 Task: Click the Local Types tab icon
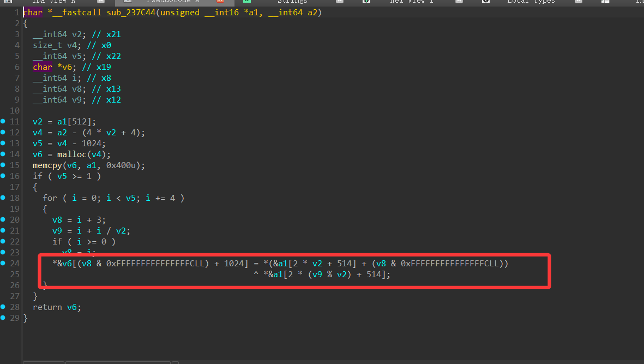tap(486, 2)
